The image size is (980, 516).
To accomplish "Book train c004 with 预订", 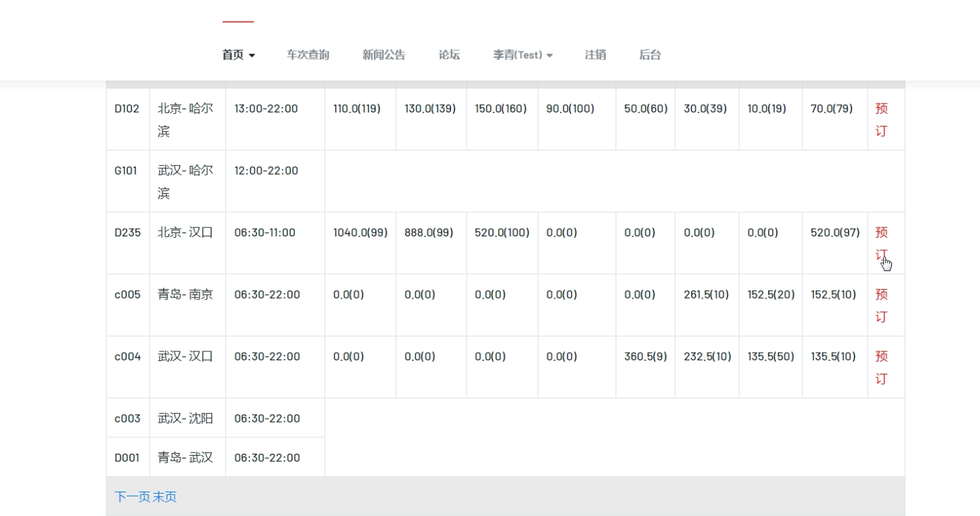I will [x=881, y=367].
